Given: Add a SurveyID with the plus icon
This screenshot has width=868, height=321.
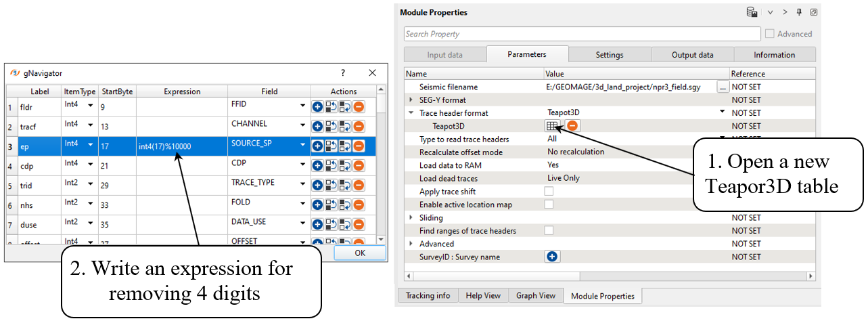Looking at the screenshot, I should click(x=552, y=257).
